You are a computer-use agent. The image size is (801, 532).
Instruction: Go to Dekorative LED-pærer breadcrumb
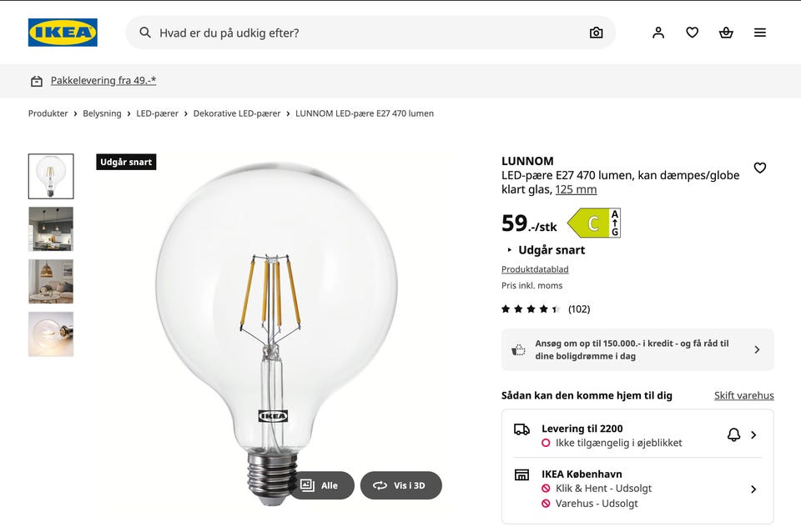237,113
